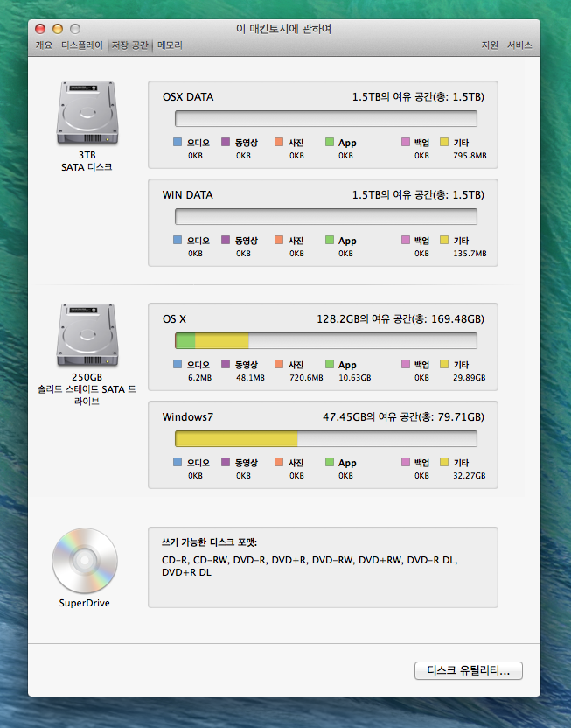
Task: Open the 지원 link
Action: (490, 45)
